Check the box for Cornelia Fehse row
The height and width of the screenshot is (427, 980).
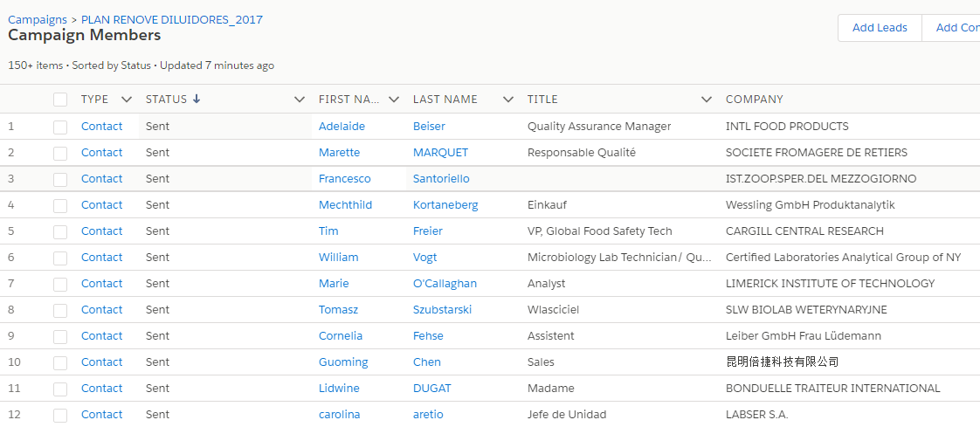(x=60, y=337)
